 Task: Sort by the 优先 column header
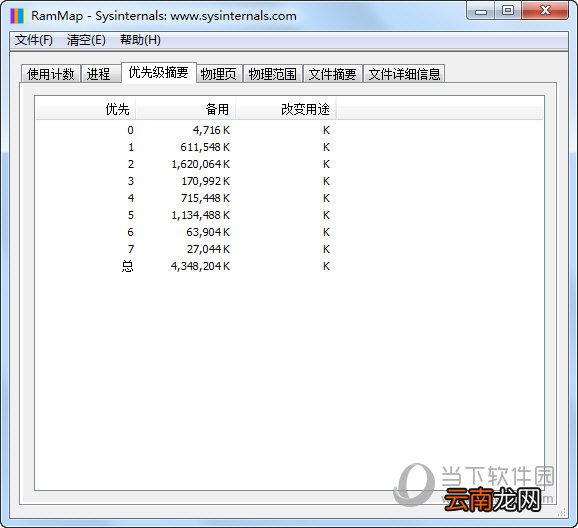[x=86, y=109]
